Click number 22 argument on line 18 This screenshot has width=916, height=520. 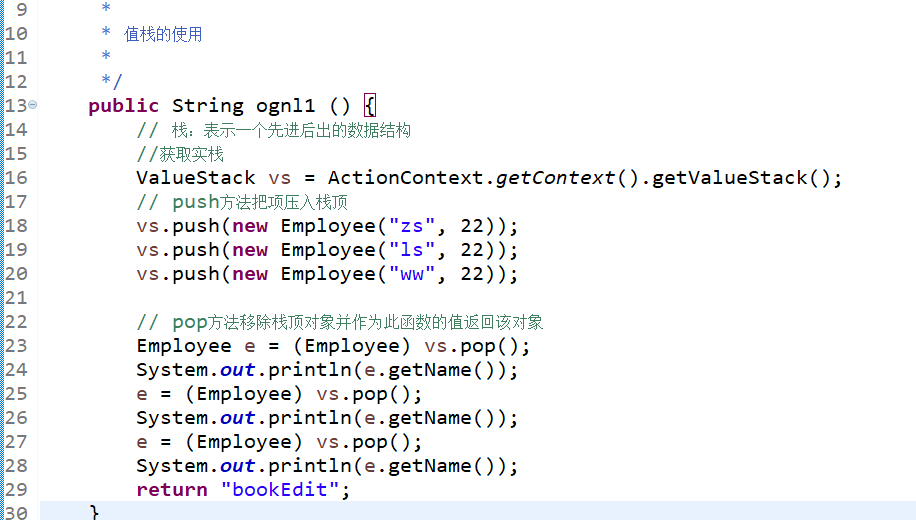tap(472, 226)
